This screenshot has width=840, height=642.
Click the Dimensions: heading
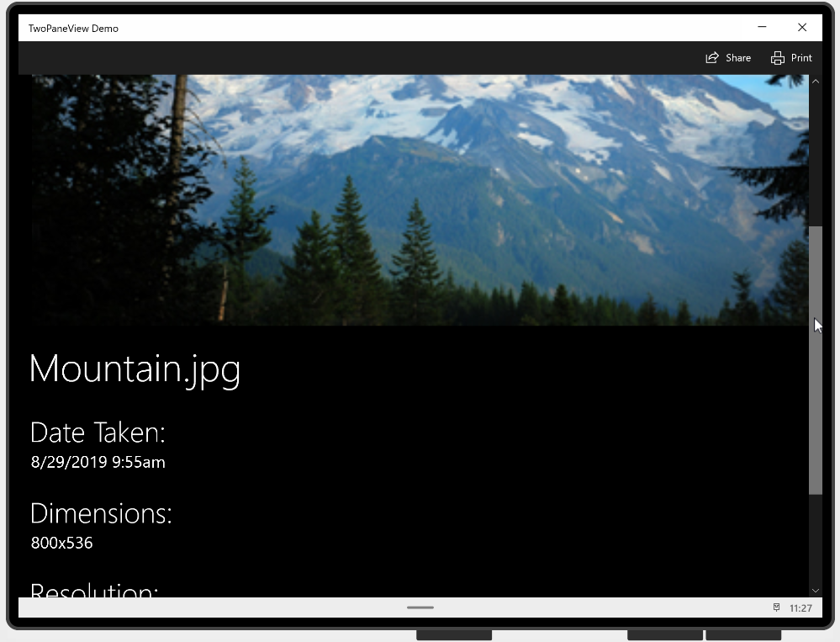(101, 513)
